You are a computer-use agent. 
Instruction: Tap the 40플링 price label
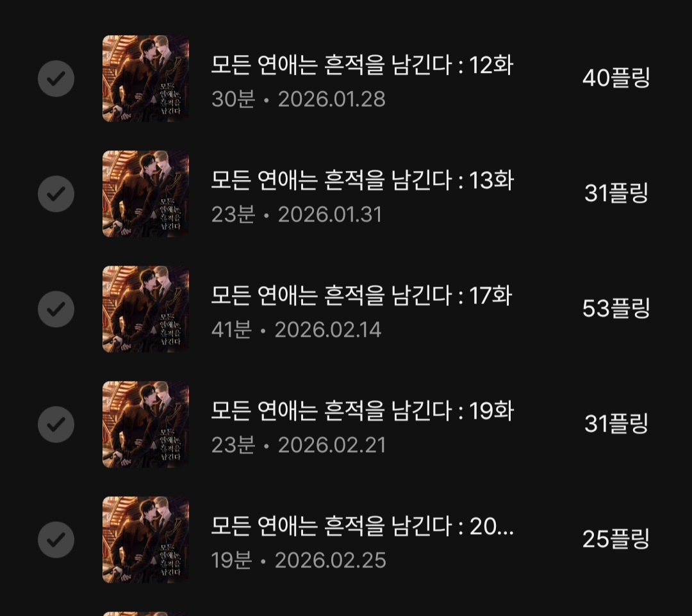pos(616,78)
